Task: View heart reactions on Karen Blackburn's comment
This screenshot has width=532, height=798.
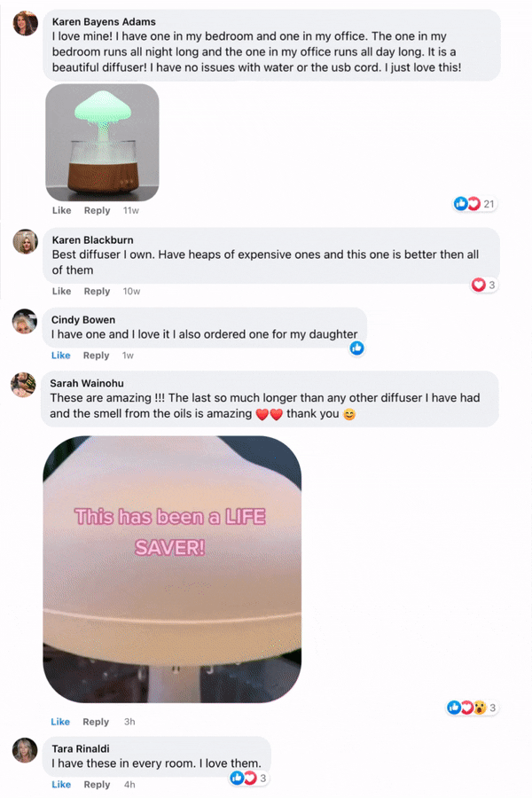Action: [483, 285]
